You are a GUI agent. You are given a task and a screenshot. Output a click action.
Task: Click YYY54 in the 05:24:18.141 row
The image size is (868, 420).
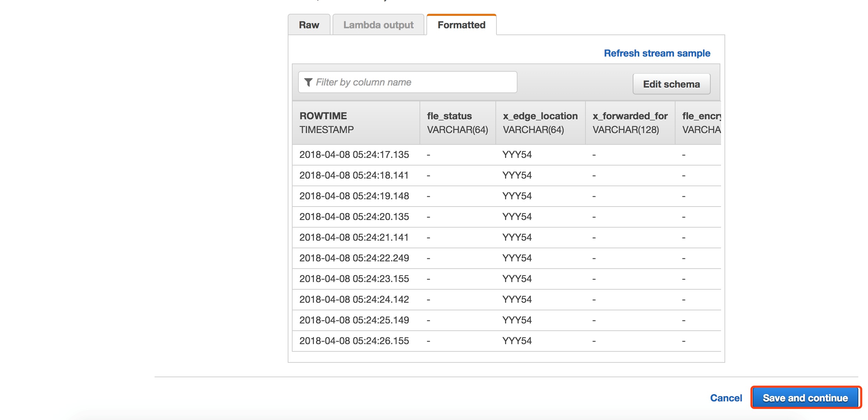coord(517,175)
